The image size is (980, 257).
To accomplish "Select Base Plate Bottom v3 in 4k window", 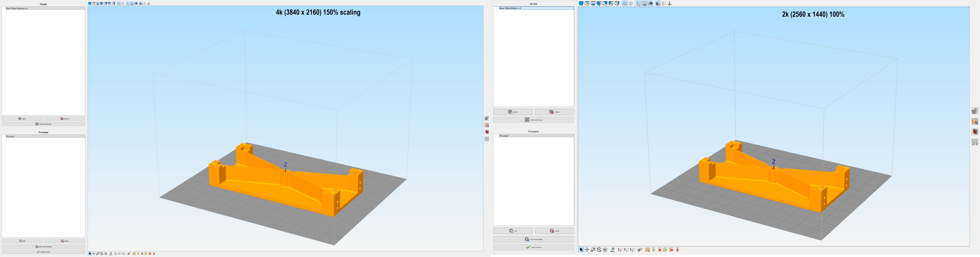I will pyautogui.click(x=43, y=8).
